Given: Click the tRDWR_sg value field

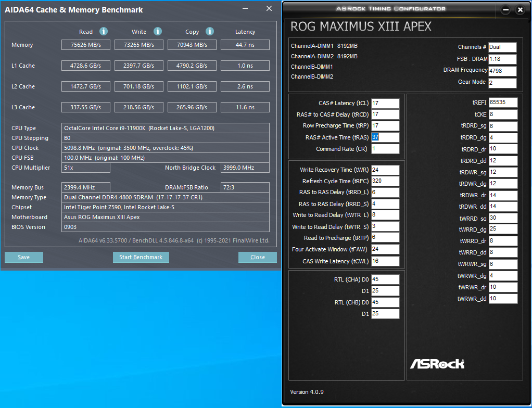Looking at the screenshot, I should pos(503,172).
